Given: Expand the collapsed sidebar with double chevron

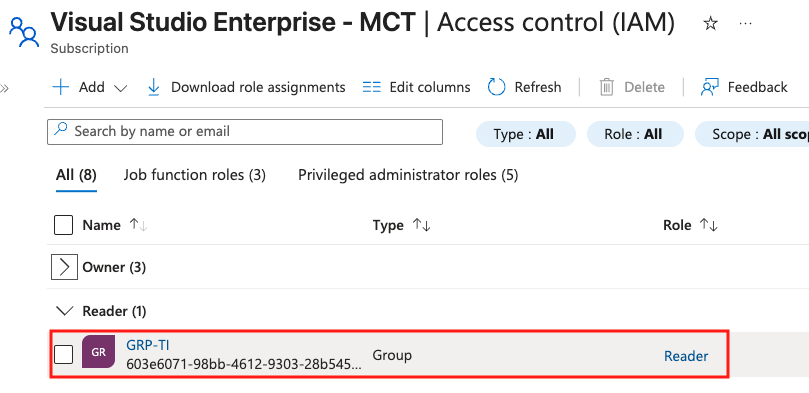Looking at the screenshot, I should point(5,88).
